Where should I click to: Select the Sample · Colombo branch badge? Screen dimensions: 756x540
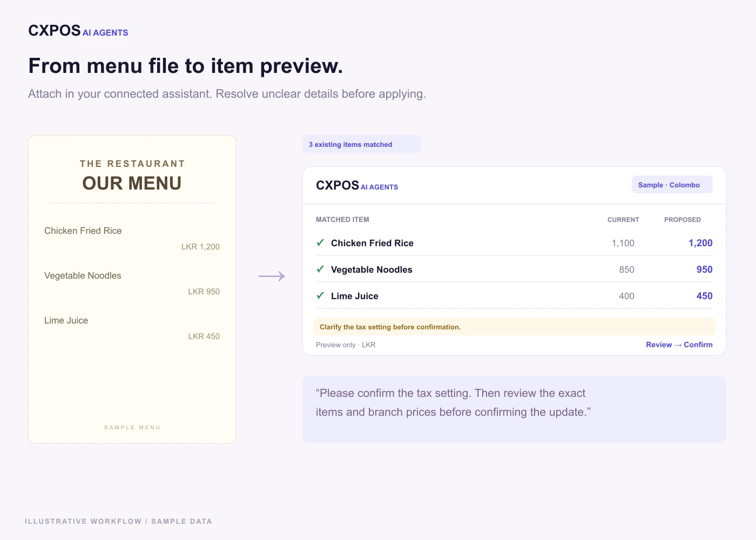tap(672, 185)
